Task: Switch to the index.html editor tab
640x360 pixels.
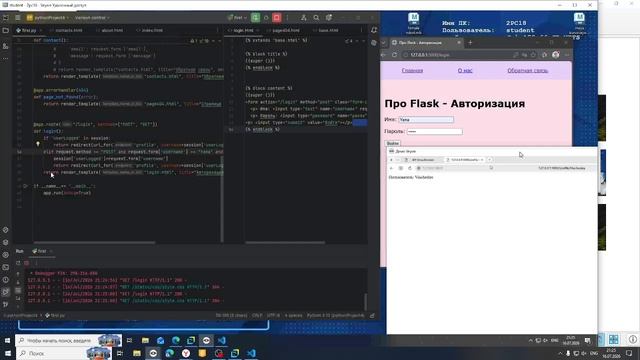Action: pos(152,30)
